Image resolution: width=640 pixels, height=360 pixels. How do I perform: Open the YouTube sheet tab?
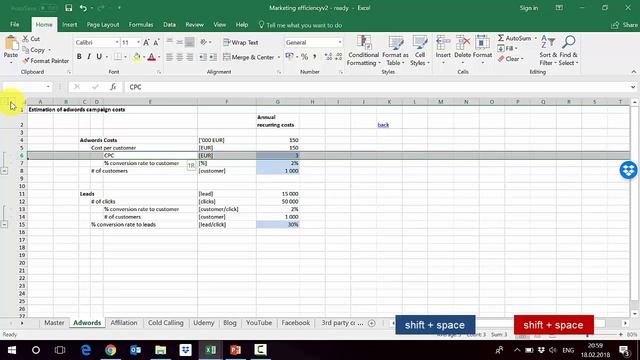(259, 322)
